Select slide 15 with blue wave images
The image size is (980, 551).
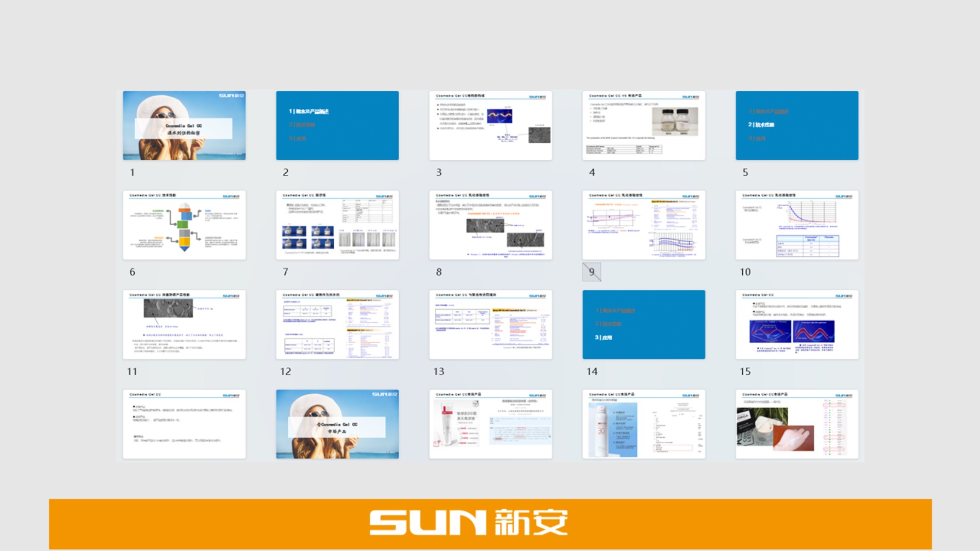coord(797,324)
